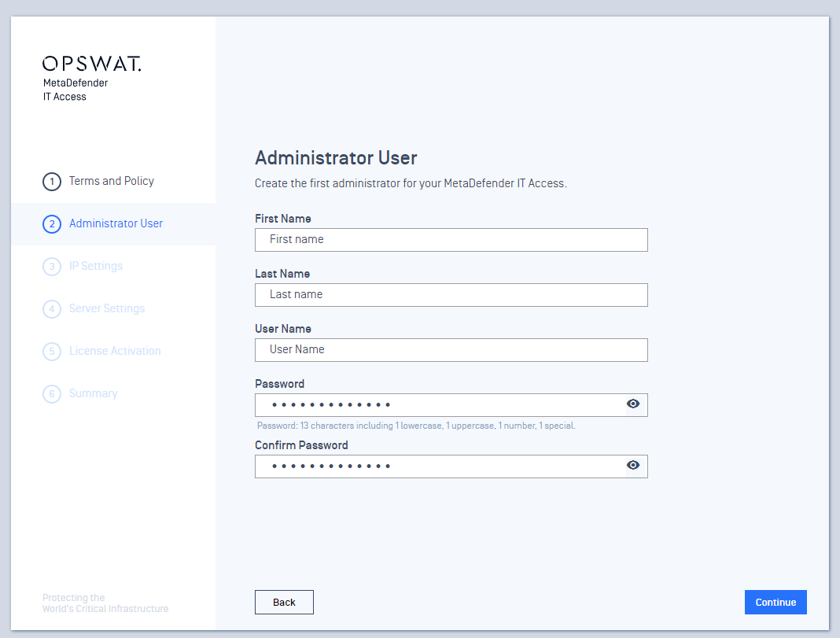
Task: Select step 6 circle icon for Summary
Action: tap(52, 393)
